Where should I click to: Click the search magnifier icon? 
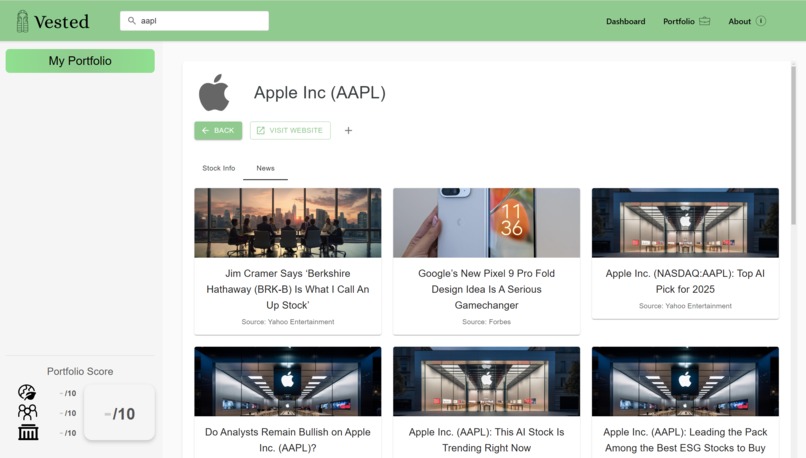click(x=132, y=21)
